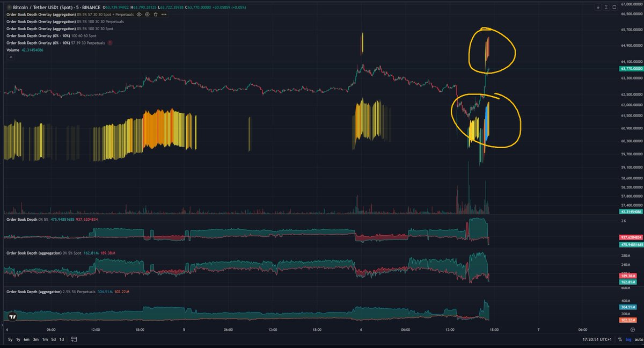Click the red error icon beside Perpetuals overlay
Image resolution: width=644 pixels, height=348 pixels.
tap(110, 43)
